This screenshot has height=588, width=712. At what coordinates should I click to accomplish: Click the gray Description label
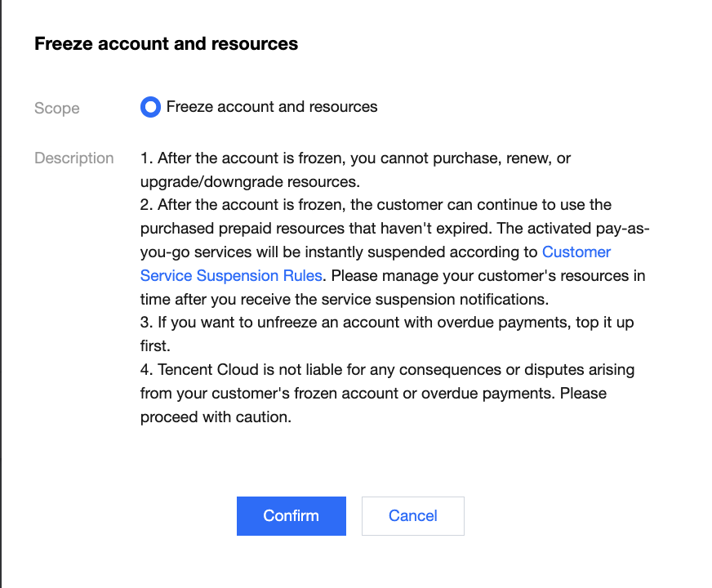74,158
